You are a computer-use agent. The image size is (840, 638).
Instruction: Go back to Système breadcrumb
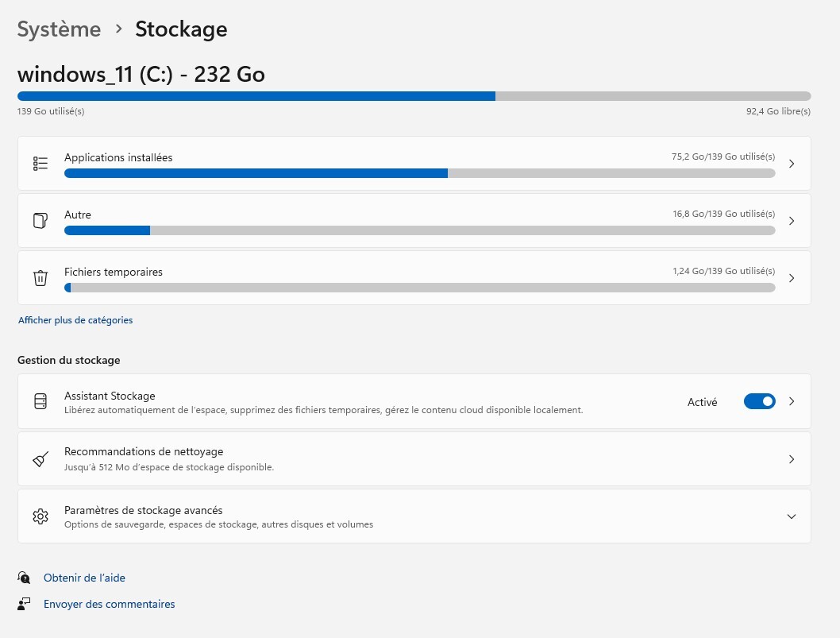[x=59, y=29]
